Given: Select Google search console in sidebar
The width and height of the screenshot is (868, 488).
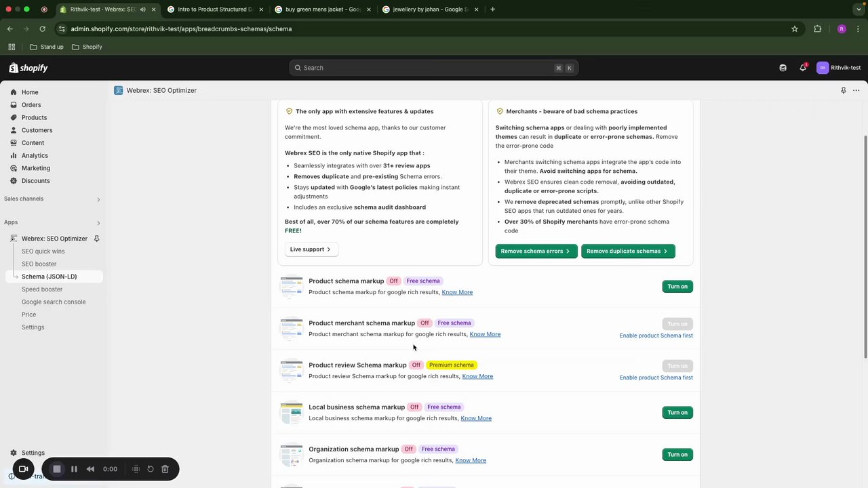Looking at the screenshot, I should click(54, 302).
